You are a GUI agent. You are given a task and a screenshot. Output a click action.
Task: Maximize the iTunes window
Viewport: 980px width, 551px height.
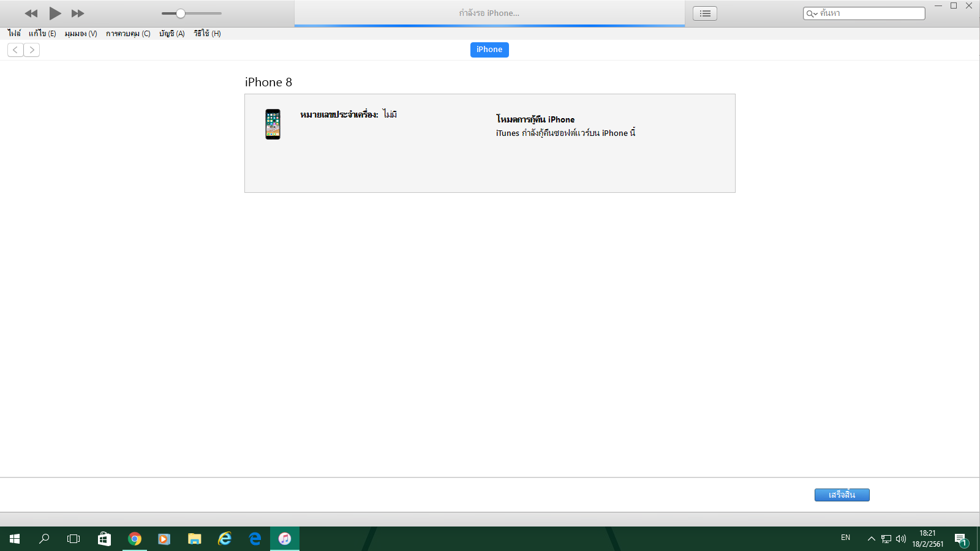[954, 6]
